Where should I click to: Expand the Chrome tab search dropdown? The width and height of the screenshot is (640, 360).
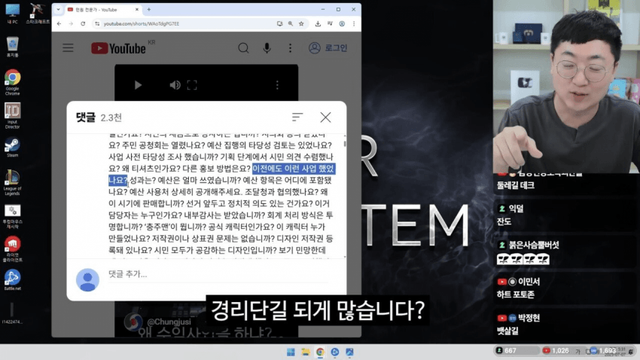coord(58,9)
